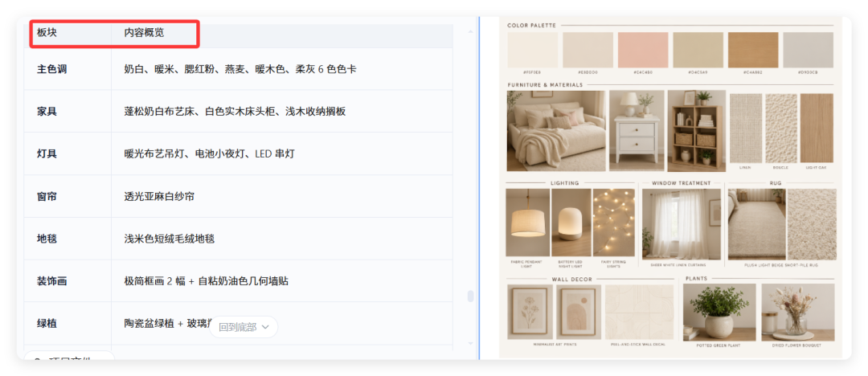Click the light oak wood sample
The height and width of the screenshot is (376, 868).
tap(817, 128)
